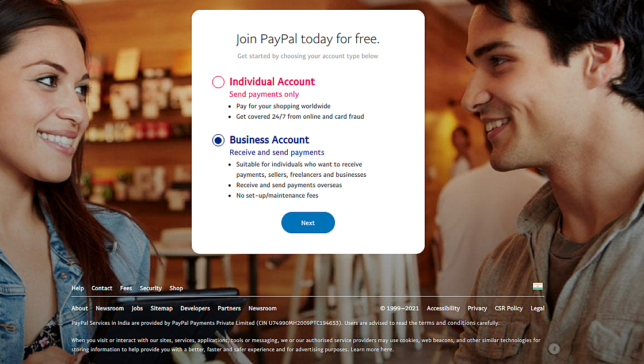The width and height of the screenshot is (644, 364).
Task: Open the Accessibility link
Action: [x=443, y=308]
